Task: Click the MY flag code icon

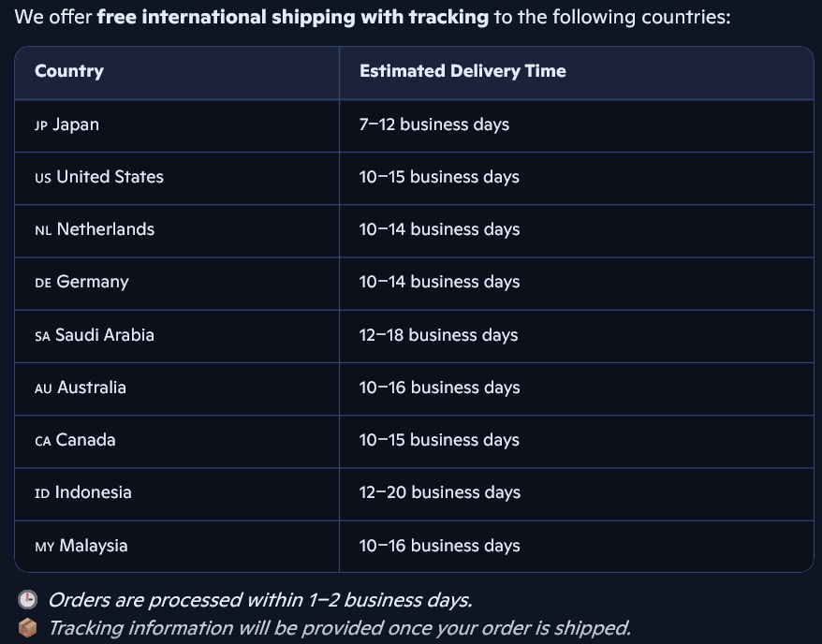Action: [45, 548]
